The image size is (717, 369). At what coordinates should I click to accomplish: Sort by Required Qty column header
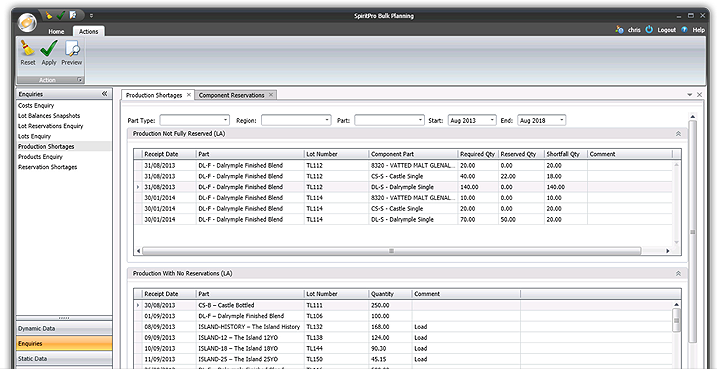pos(478,154)
